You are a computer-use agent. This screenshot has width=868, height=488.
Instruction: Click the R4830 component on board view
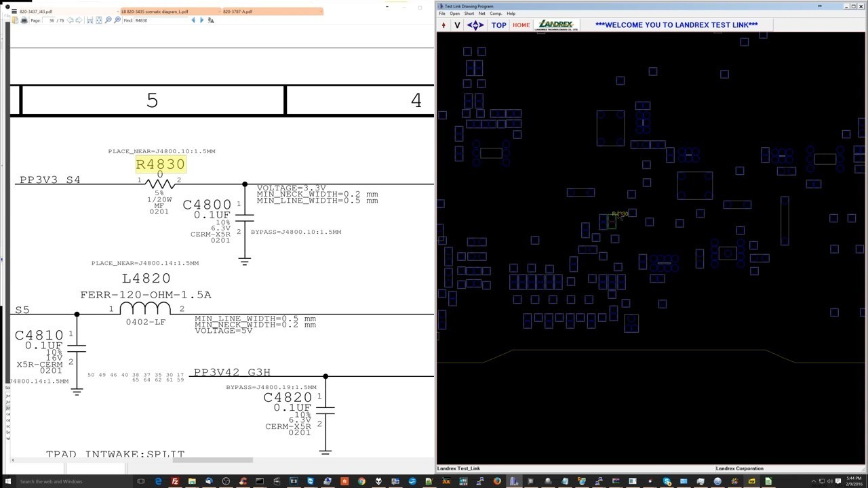(612, 221)
